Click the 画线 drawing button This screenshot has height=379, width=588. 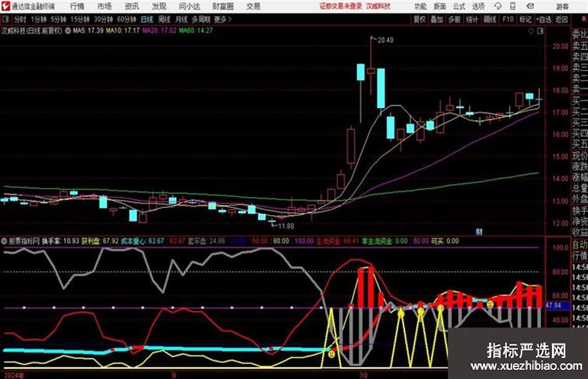coord(490,19)
